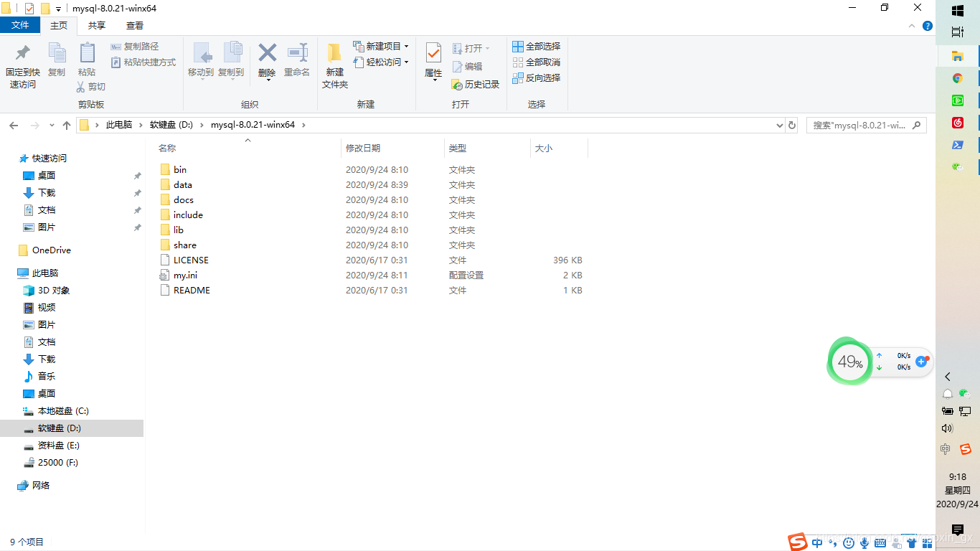Screen dimensions: 980x551
Task: Click the Refresh button in address bar
Action: coord(792,125)
